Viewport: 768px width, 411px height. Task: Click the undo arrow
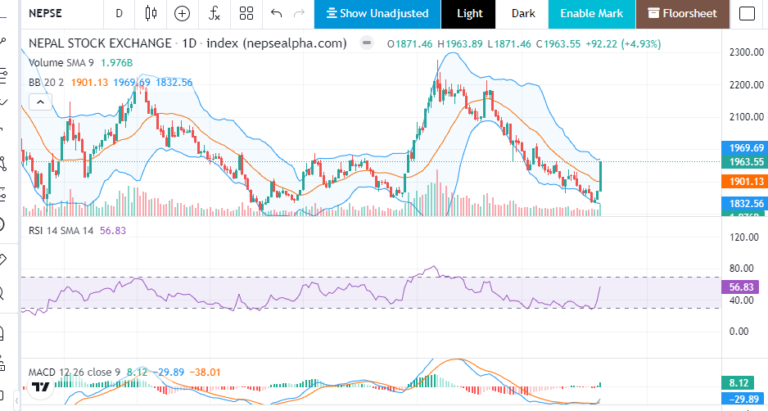[x=276, y=14]
